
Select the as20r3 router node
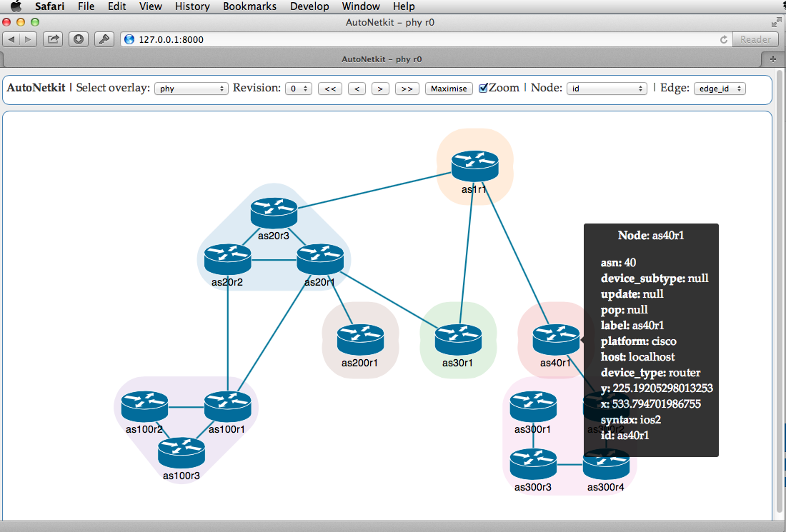tap(274, 212)
